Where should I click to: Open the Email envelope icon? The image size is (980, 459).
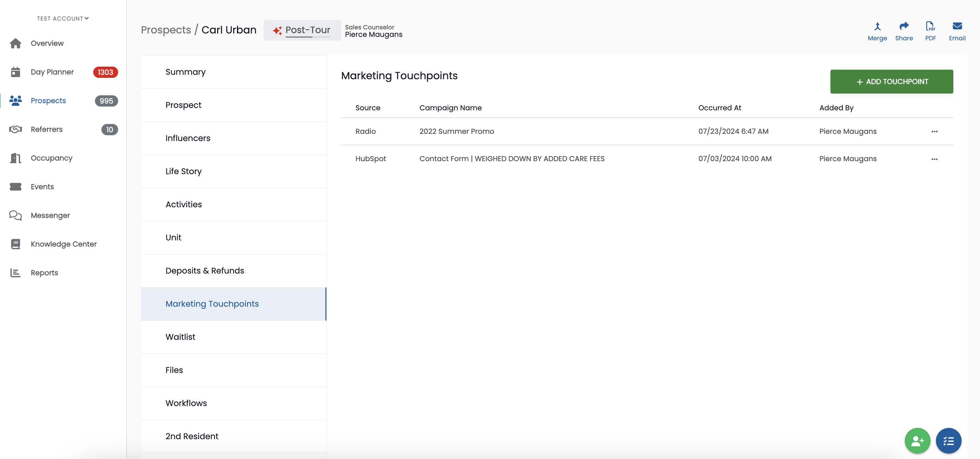click(x=957, y=26)
